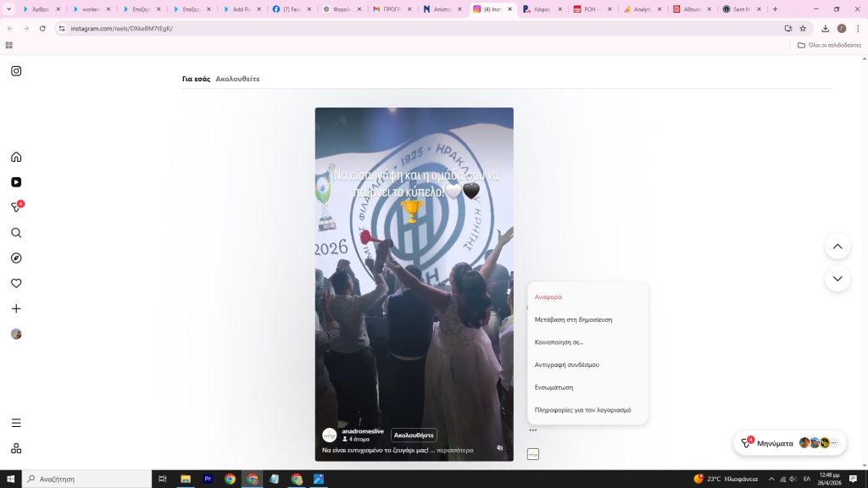Open Meta apps icon at sidebar bottom
Screen dimensions: 868x488
pyautogui.click(x=16, y=448)
